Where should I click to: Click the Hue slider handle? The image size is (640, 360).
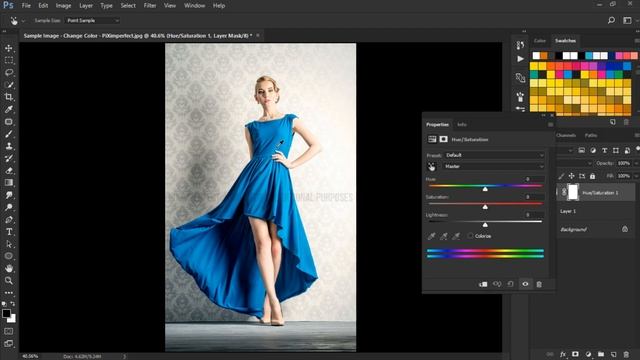click(485, 189)
